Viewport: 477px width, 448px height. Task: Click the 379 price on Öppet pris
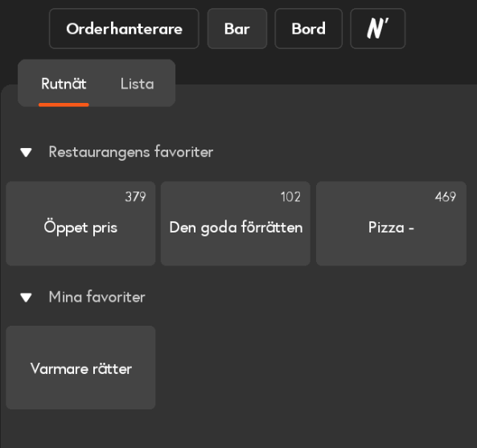pyautogui.click(x=135, y=197)
